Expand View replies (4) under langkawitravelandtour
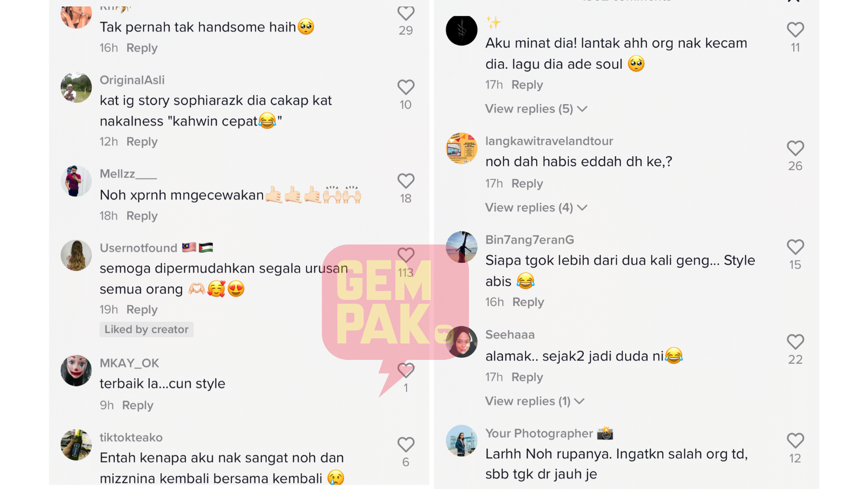This screenshot has height=489, width=868. (536, 207)
